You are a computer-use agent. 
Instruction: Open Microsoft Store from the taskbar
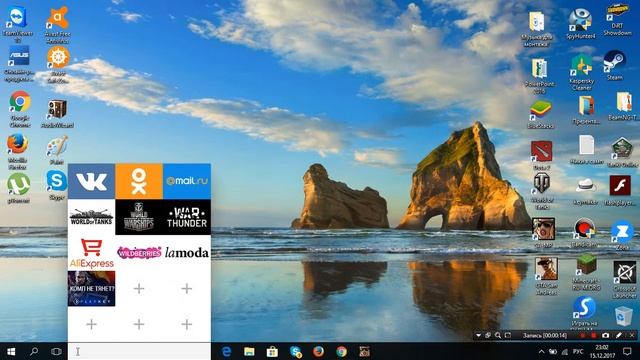(272, 351)
